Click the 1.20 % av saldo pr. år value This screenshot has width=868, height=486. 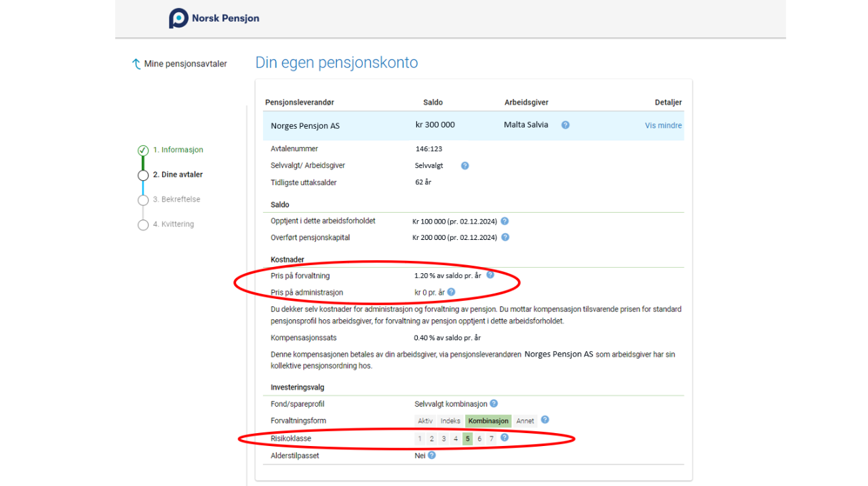click(x=448, y=276)
